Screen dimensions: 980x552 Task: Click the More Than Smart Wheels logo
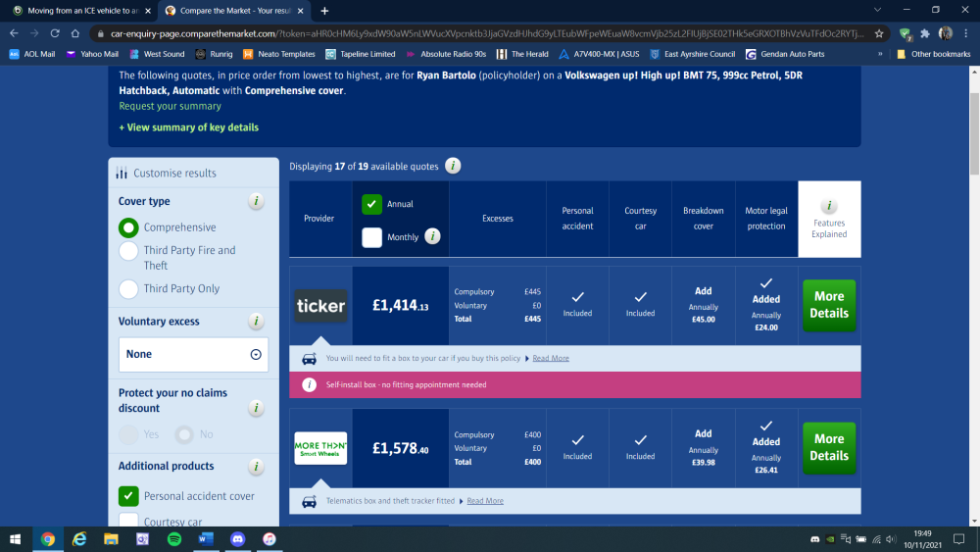point(320,448)
